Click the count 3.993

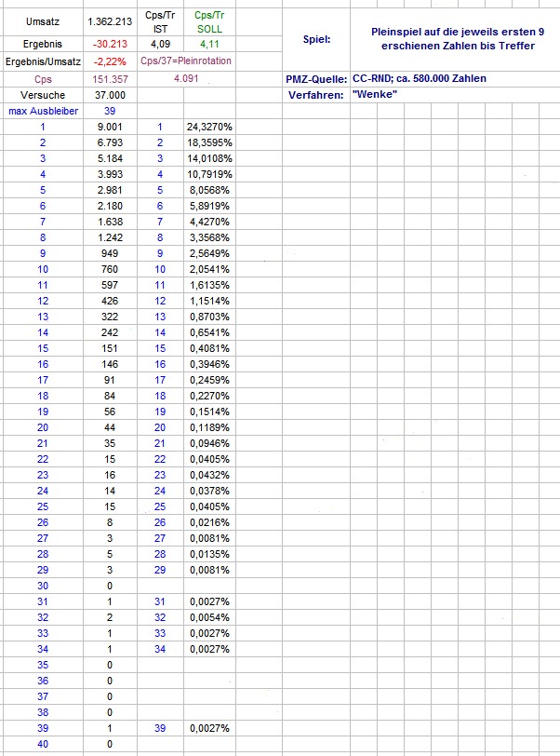click(x=110, y=174)
